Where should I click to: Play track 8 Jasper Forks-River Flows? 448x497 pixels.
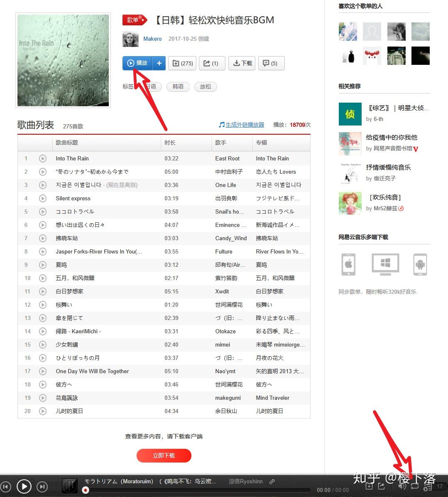click(x=43, y=252)
